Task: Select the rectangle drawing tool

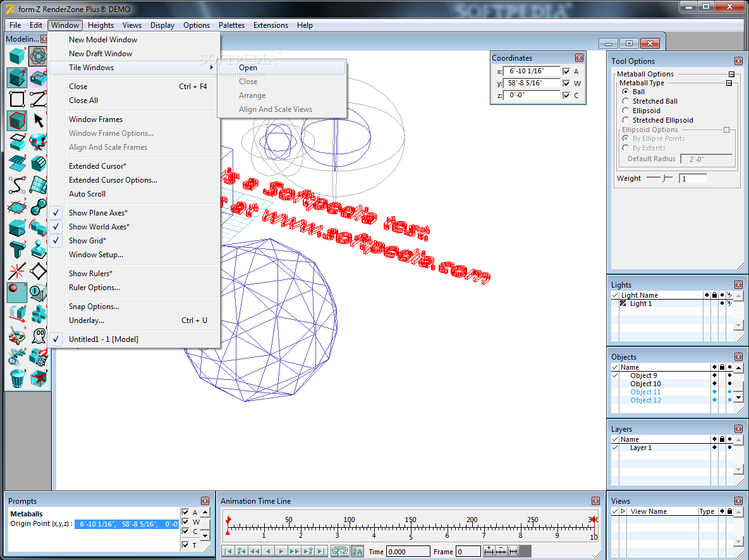Action: click(17, 99)
